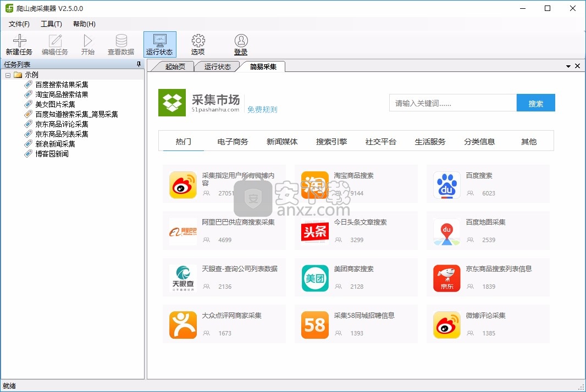Open 天眼查 icon for company list
The width and height of the screenshot is (586, 392).
pyautogui.click(x=183, y=278)
